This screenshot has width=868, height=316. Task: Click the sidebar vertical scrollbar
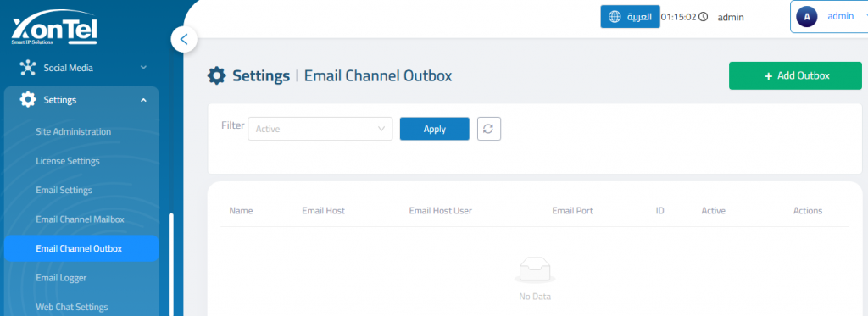(x=171, y=264)
